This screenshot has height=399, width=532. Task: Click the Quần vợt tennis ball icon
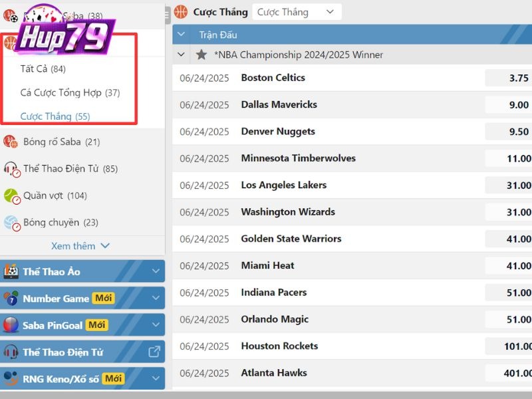tap(11, 196)
